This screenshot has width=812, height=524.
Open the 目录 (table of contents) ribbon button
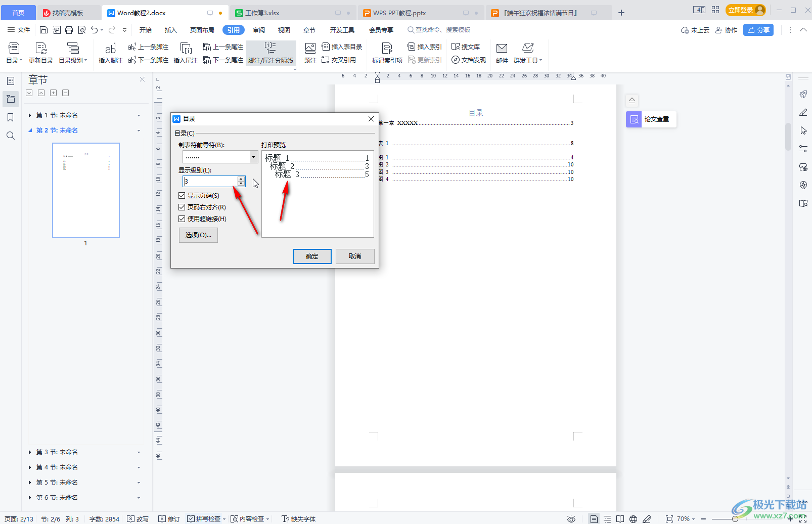click(x=14, y=53)
